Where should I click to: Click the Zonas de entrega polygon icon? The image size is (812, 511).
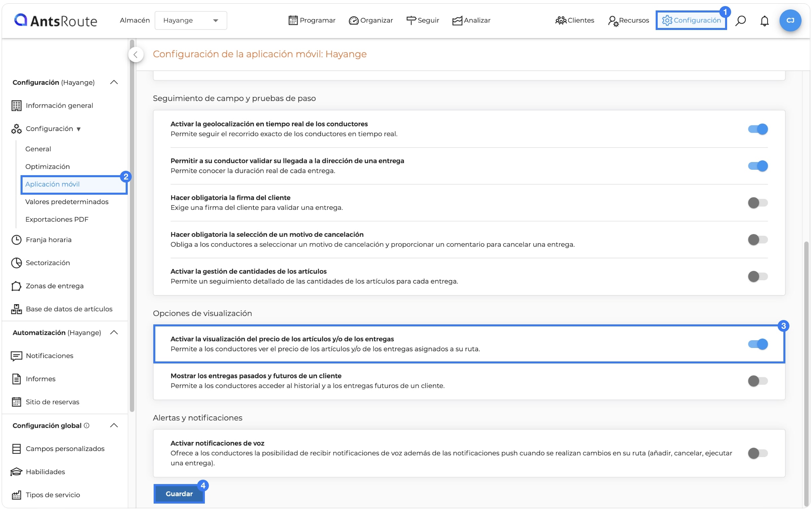pyautogui.click(x=17, y=286)
